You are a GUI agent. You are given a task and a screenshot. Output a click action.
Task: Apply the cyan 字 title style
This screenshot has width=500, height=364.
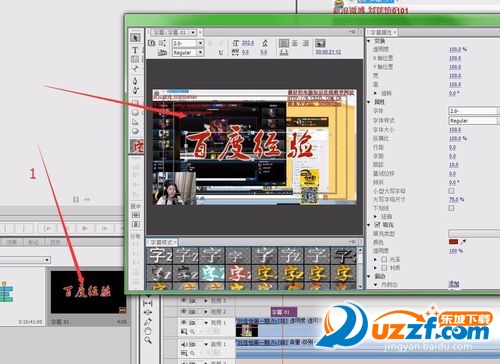(212, 274)
